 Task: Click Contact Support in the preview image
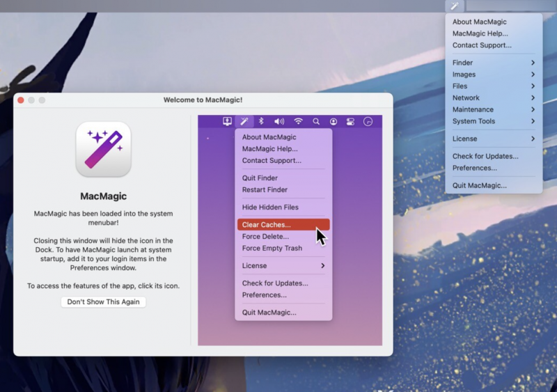coord(283,160)
